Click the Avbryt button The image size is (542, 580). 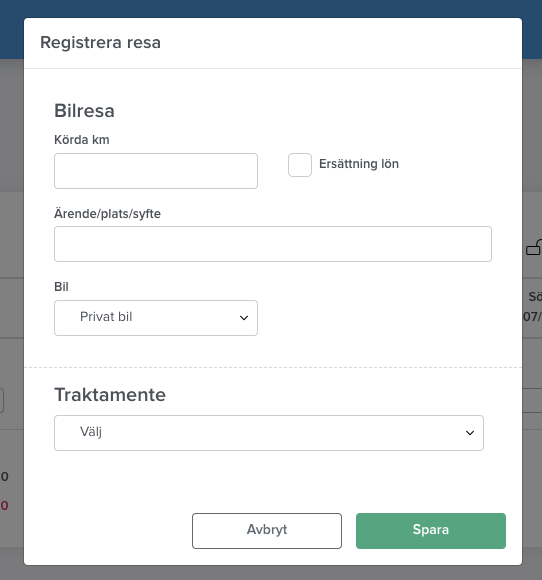click(267, 531)
